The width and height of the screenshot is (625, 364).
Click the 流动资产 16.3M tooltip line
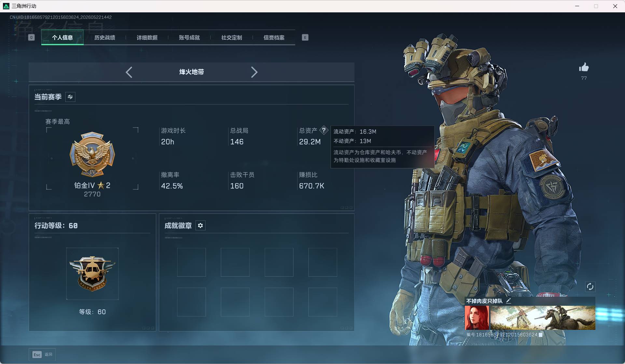[355, 131]
